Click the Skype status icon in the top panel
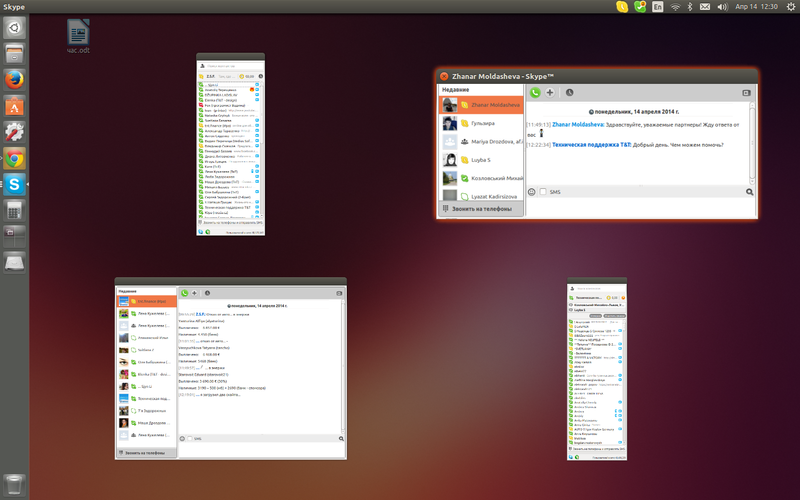 coord(622,7)
